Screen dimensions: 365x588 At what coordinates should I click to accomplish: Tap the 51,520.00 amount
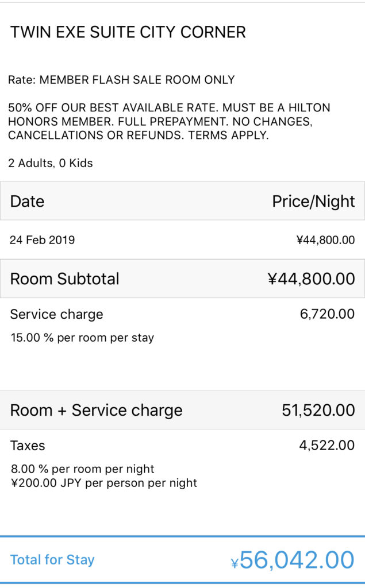318,410
